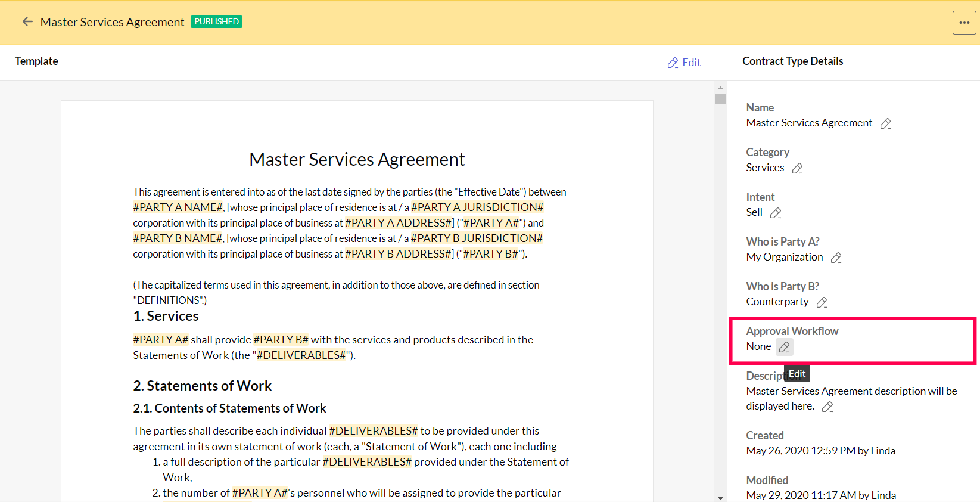The height and width of the screenshot is (502, 980).
Task: Edit the Services category value
Action: tap(798, 168)
